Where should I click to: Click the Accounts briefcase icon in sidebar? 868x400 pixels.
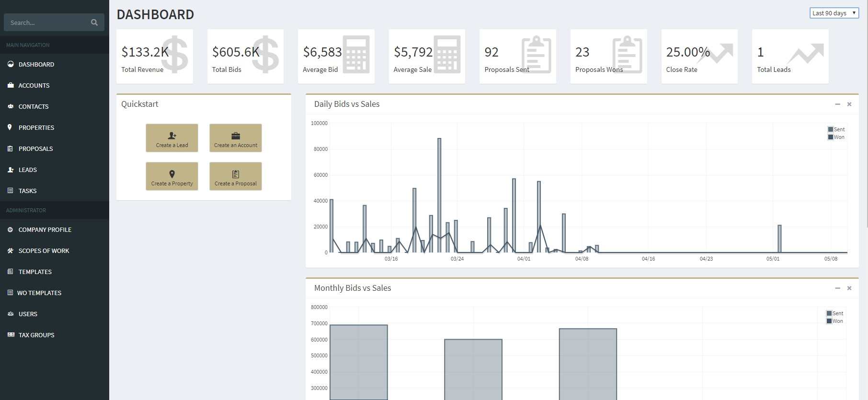(x=11, y=85)
